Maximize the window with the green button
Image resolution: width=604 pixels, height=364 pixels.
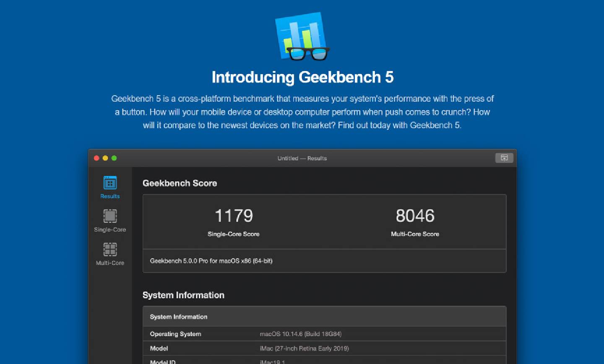114,158
